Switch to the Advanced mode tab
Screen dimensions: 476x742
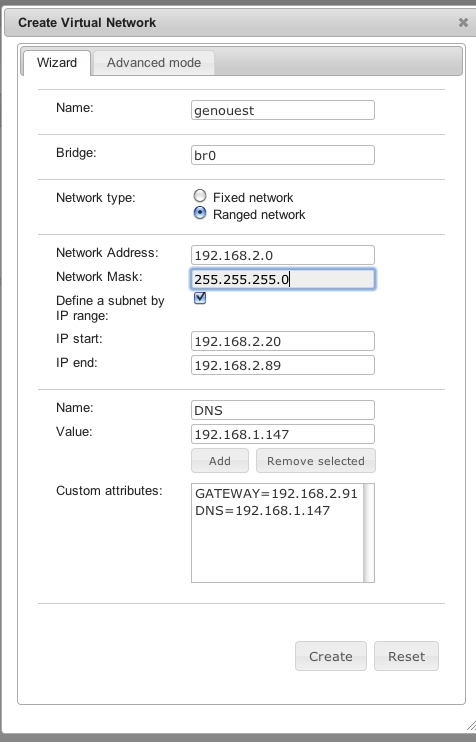click(x=154, y=63)
